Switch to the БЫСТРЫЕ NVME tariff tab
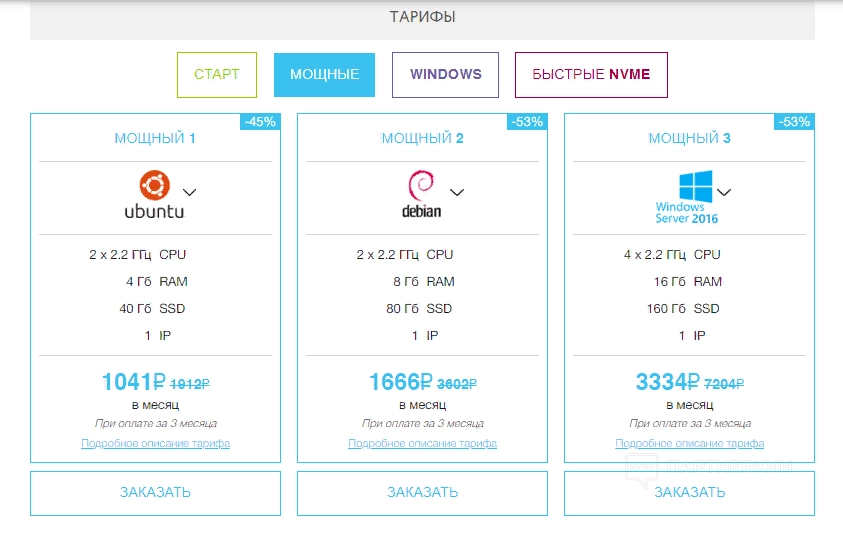Viewport: 843px width, 540px height. pyautogui.click(x=591, y=75)
